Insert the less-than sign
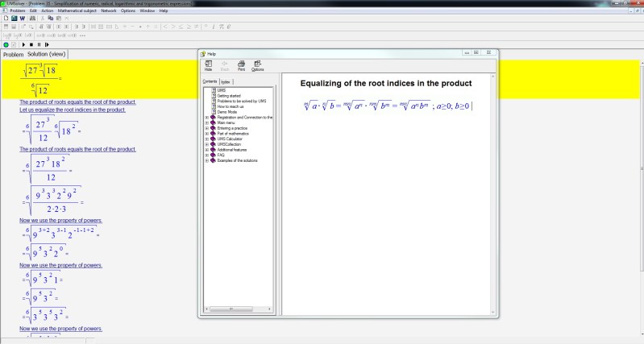 pyautogui.click(x=165, y=27)
